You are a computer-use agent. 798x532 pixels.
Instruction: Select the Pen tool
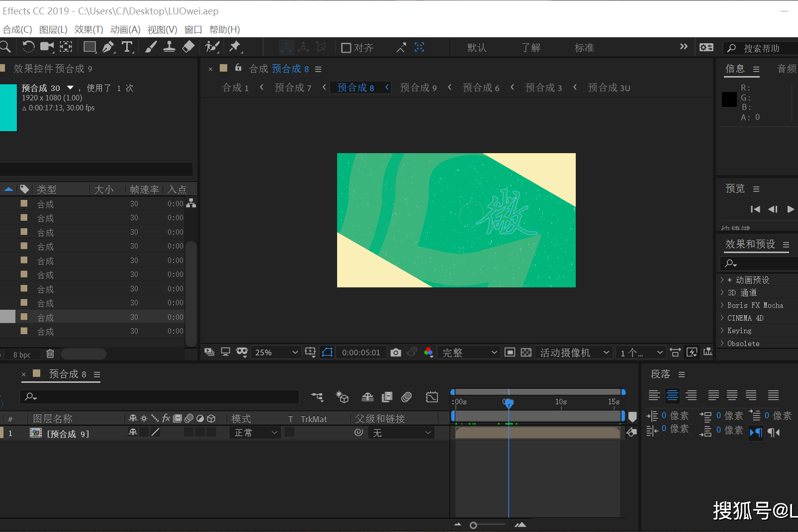click(x=108, y=47)
